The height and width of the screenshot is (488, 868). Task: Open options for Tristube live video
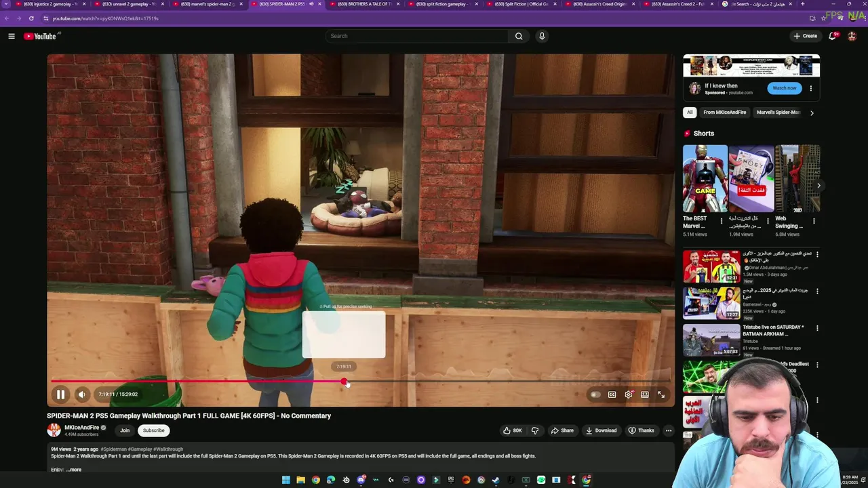[817, 328]
